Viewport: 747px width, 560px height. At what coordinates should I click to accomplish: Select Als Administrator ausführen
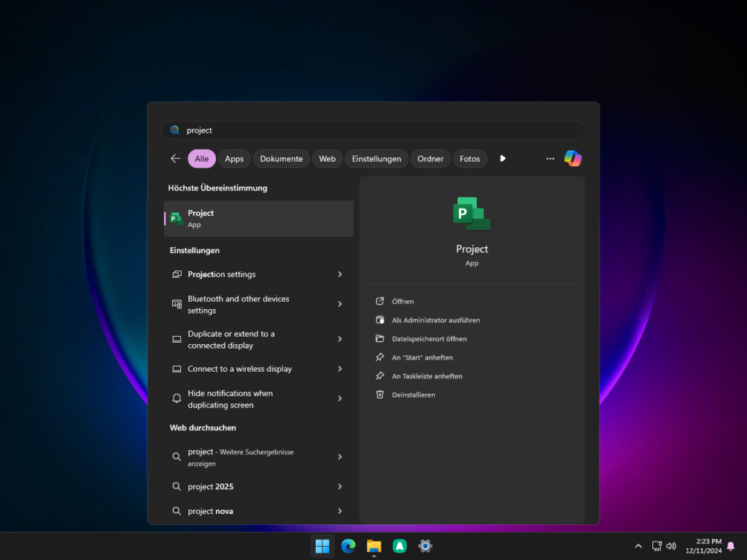[436, 320]
